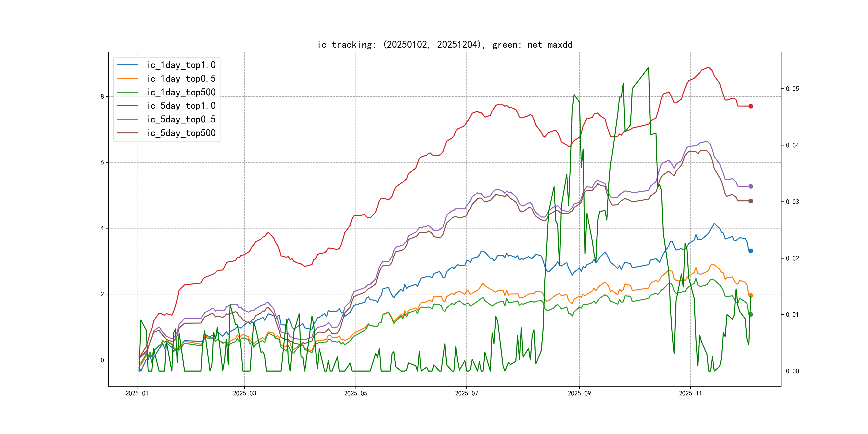Click the 0.05 right-axis tick label
The width and height of the screenshot is (868, 434).
(792, 89)
